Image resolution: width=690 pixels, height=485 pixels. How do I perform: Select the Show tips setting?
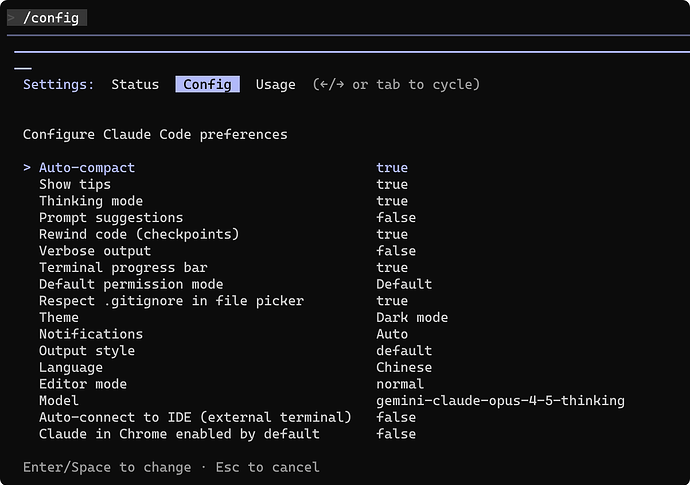(x=75, y=184)
